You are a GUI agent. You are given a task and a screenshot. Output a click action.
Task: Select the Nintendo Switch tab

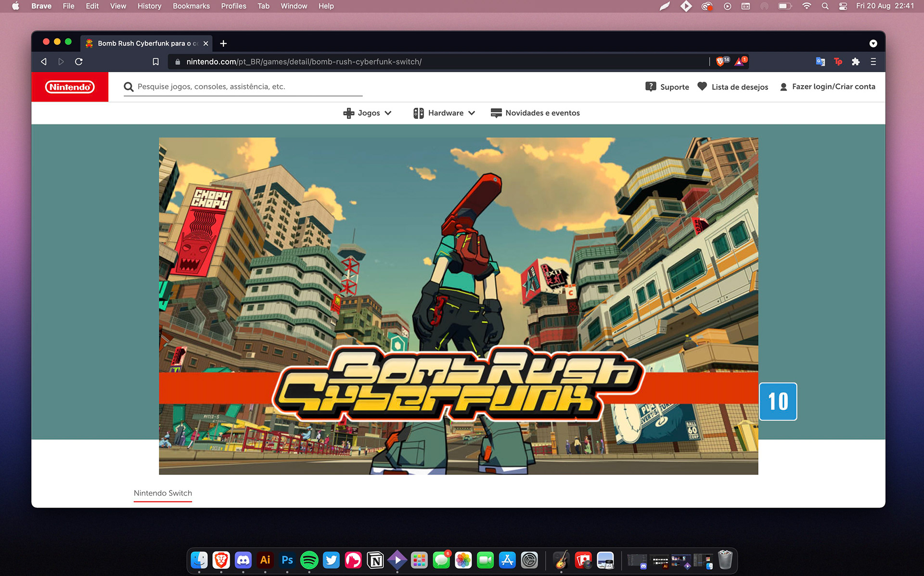[163, 493]
